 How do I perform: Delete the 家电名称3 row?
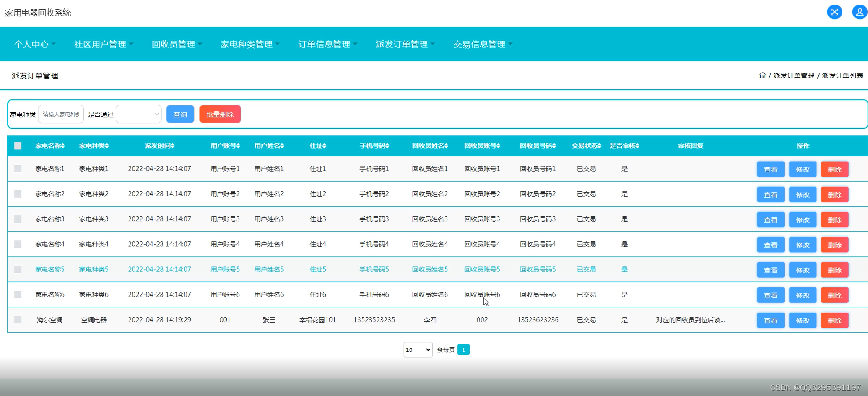(834, 219)
